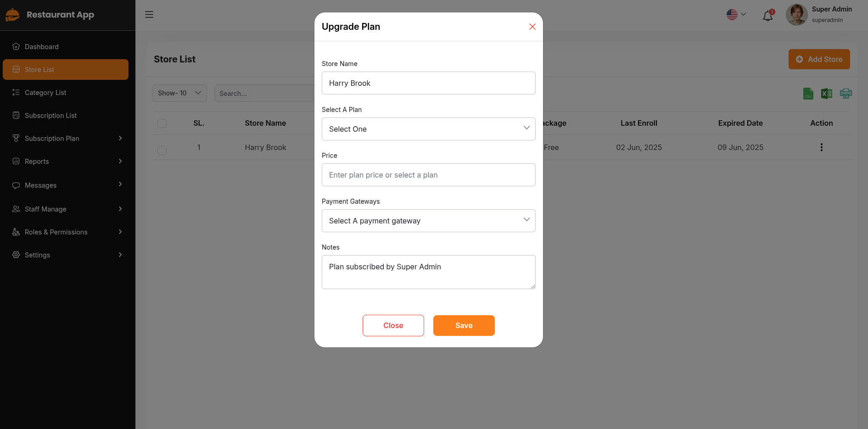Image resolution: width=868 pixels, height=429 pixels.
Task: Click the Action column header
Action: click(822, 123)
